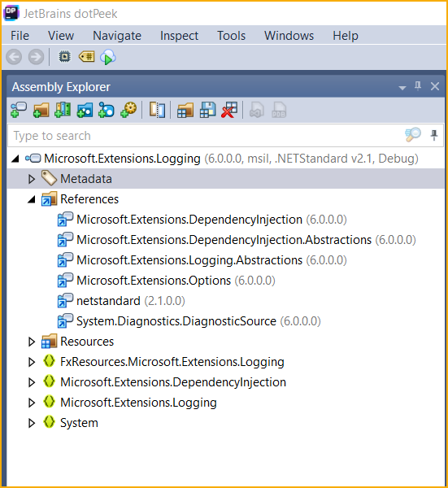This screenshot has height=488, width=448.
Task: Open the Help menu
Action: click(346, 36)
